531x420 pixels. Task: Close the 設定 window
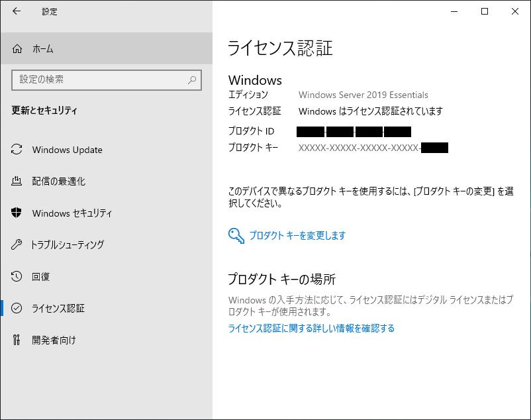(x=515, y=11)
